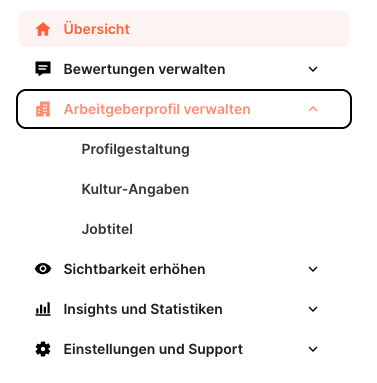Select Einstellungen und Support label
Screen dimensions: 377x383
point(153,349)
